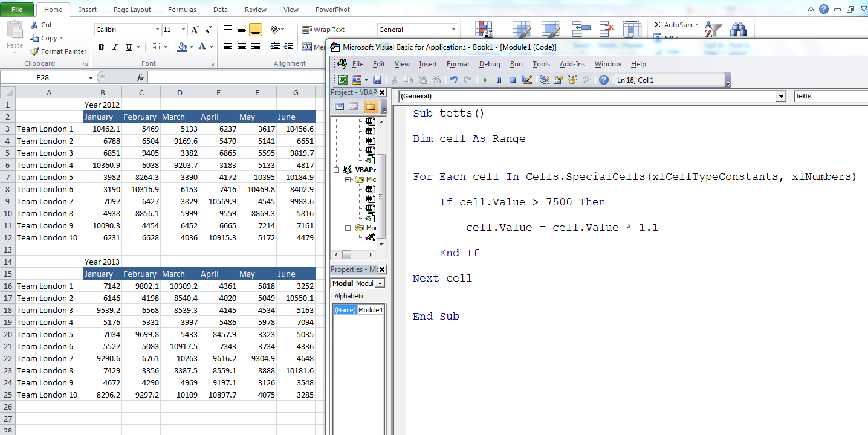Viewport: 868px width, 435px height.
Task: Collapse Modules folder in project tree
Action: tap(348, 228)
